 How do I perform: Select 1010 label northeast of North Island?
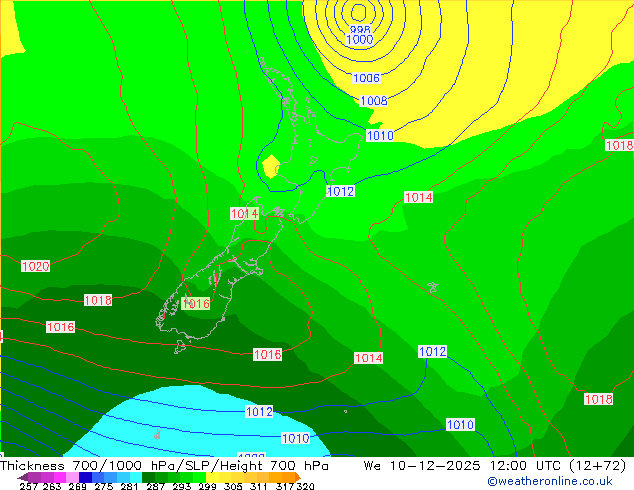click(380, 135)
